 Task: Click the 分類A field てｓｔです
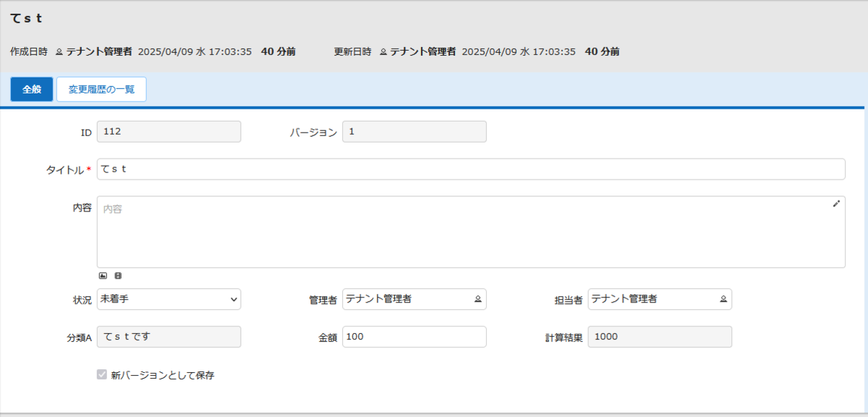point(169,337)
